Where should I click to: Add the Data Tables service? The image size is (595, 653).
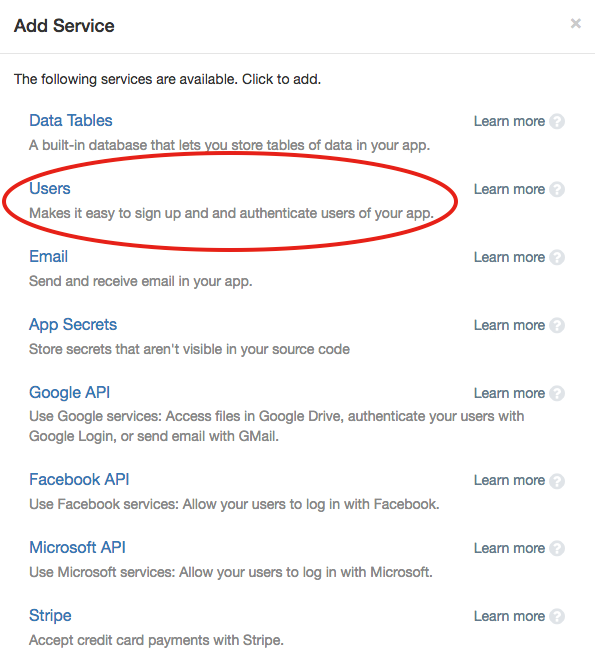(71, 121)
